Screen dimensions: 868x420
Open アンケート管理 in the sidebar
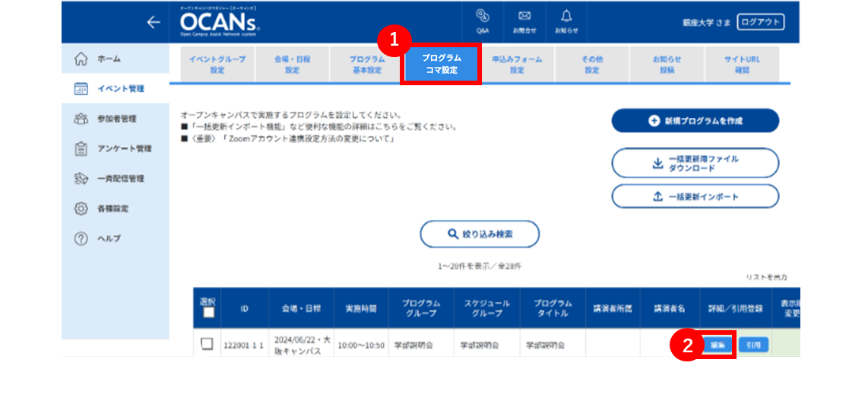coord(115,148)
